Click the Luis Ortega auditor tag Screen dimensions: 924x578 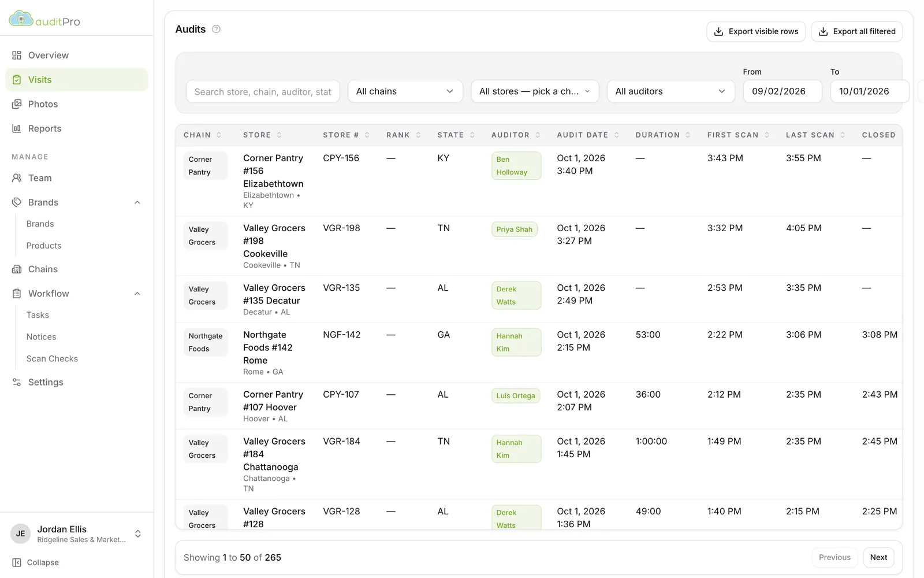(516, 396)
